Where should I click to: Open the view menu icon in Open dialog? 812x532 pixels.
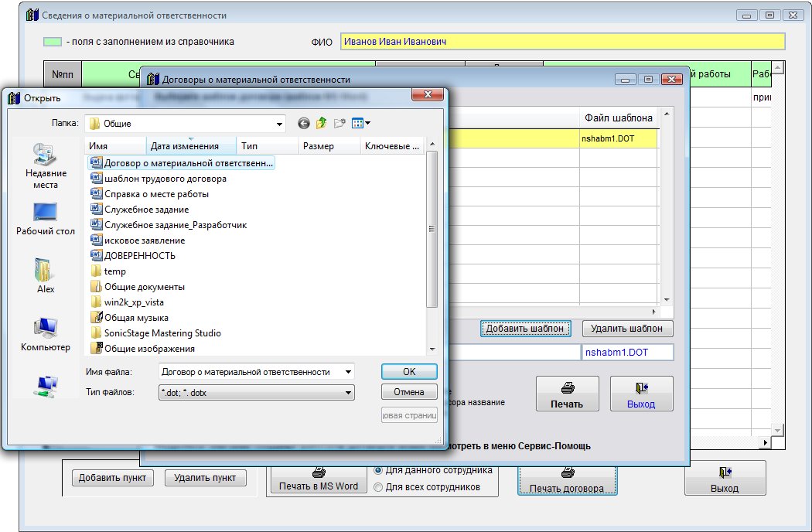point(360,124)
